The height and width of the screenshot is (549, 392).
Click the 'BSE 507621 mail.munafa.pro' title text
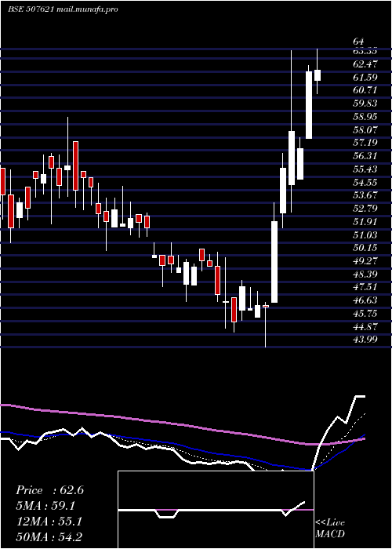pos(63,9)
